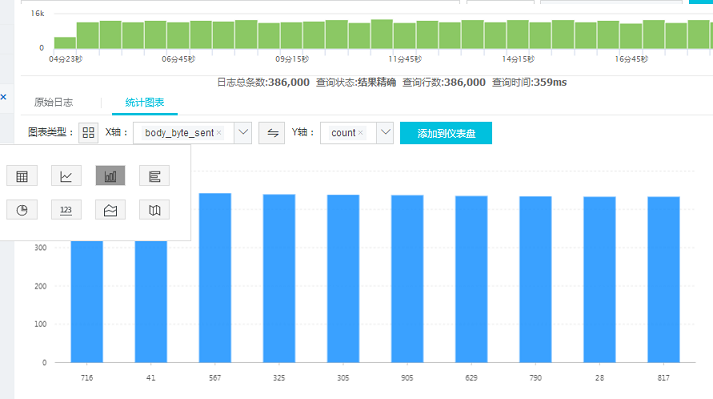Select the single number 123 chart icon

tap(66, 210)
